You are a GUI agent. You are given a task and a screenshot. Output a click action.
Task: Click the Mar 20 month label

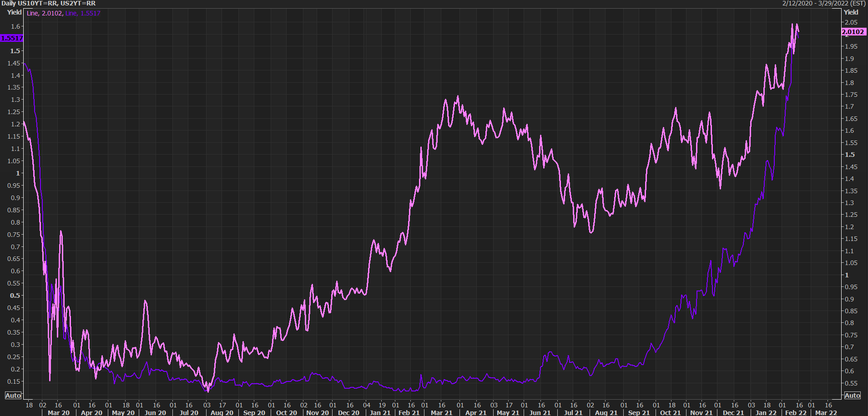click(x=59, y=413)
